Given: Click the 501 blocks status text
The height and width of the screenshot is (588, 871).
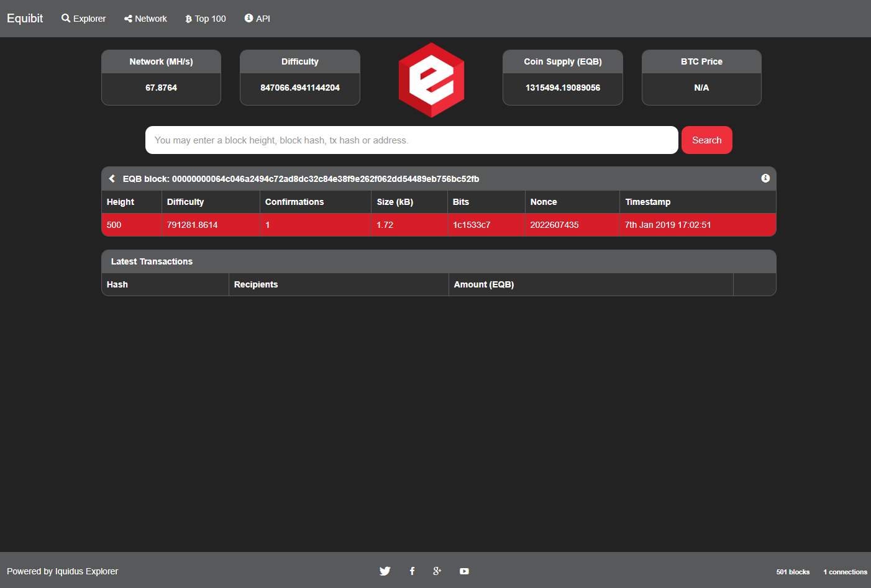Looking at the screenshot, I should (x=793, y=572).
